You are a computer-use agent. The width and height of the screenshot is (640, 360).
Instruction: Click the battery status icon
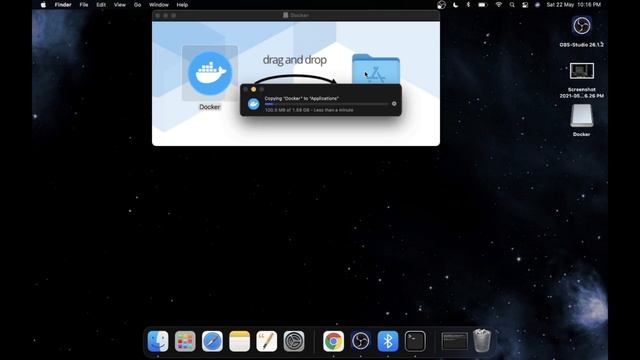pos(482,5)
